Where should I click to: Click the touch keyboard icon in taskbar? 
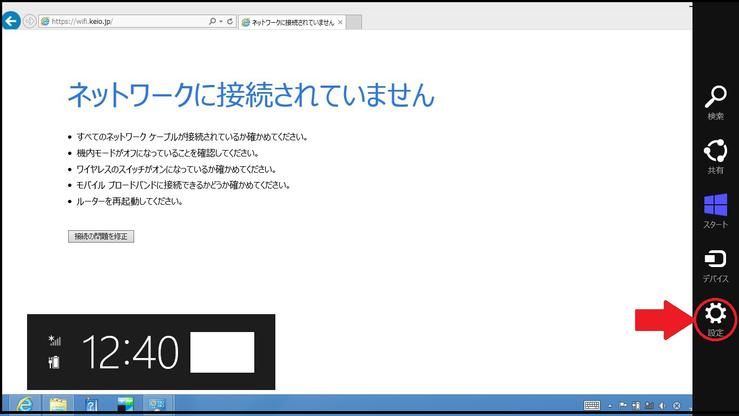point(592,405)
